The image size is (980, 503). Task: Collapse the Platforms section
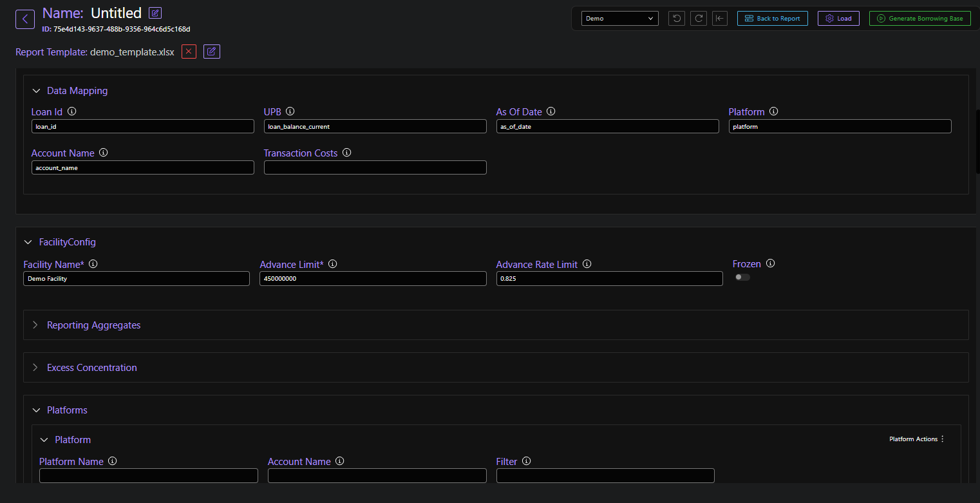(36, 410)
